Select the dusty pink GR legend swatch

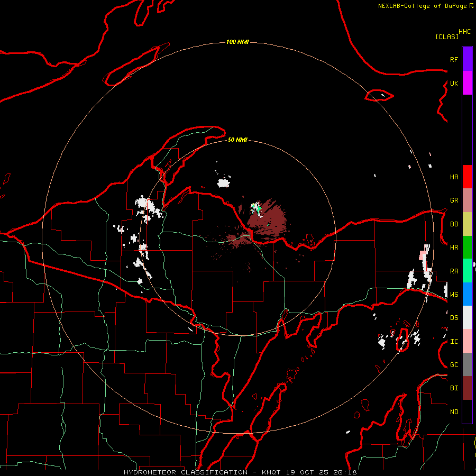[x=467, y=200]
